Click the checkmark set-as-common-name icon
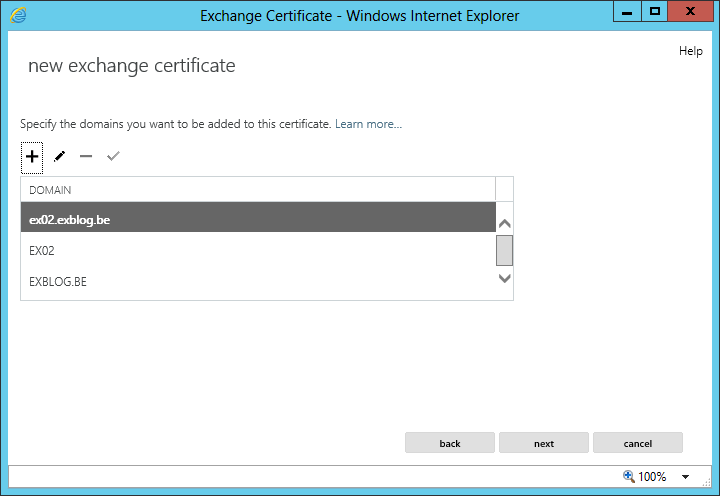720x496 pixels. tap(113, 156)
